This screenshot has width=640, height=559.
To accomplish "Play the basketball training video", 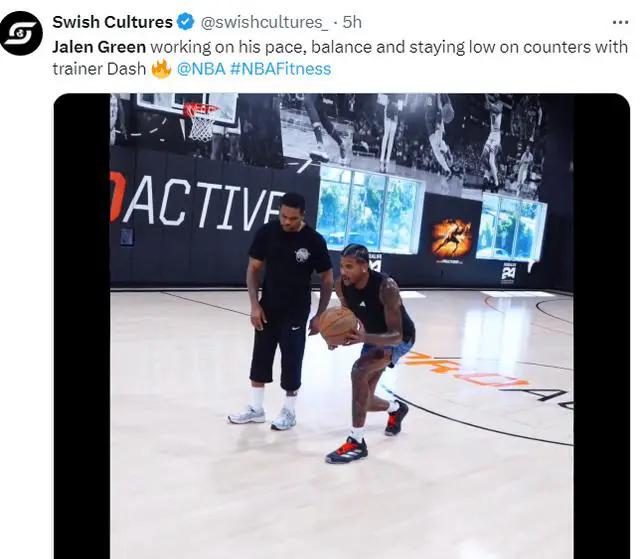I will pyautogui.click(x=342, y=326).
